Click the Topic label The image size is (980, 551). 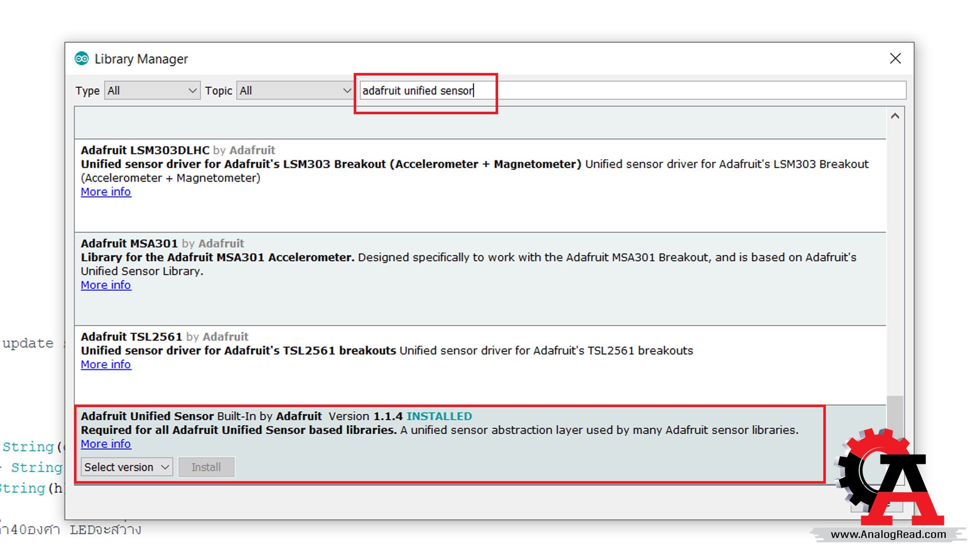click(x=218, y=91)
